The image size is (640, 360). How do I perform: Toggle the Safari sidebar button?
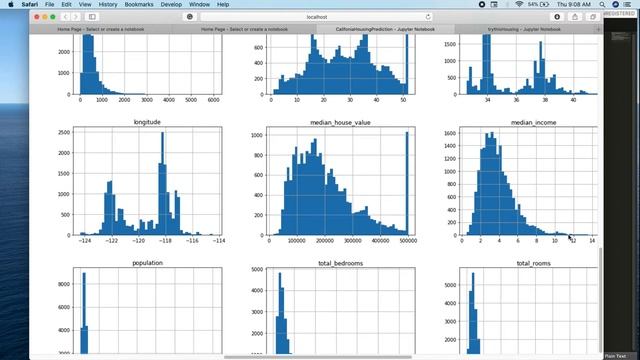click(92, 17)
